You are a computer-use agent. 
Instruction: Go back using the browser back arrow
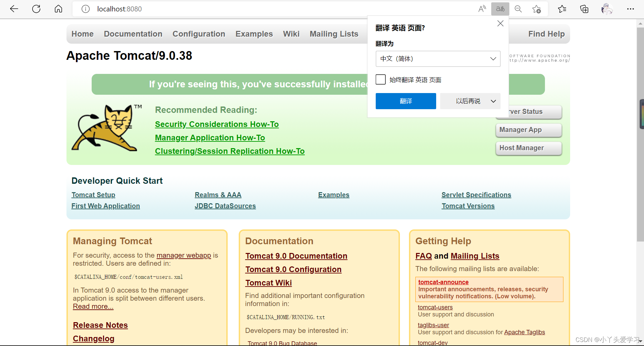[14, 9]
